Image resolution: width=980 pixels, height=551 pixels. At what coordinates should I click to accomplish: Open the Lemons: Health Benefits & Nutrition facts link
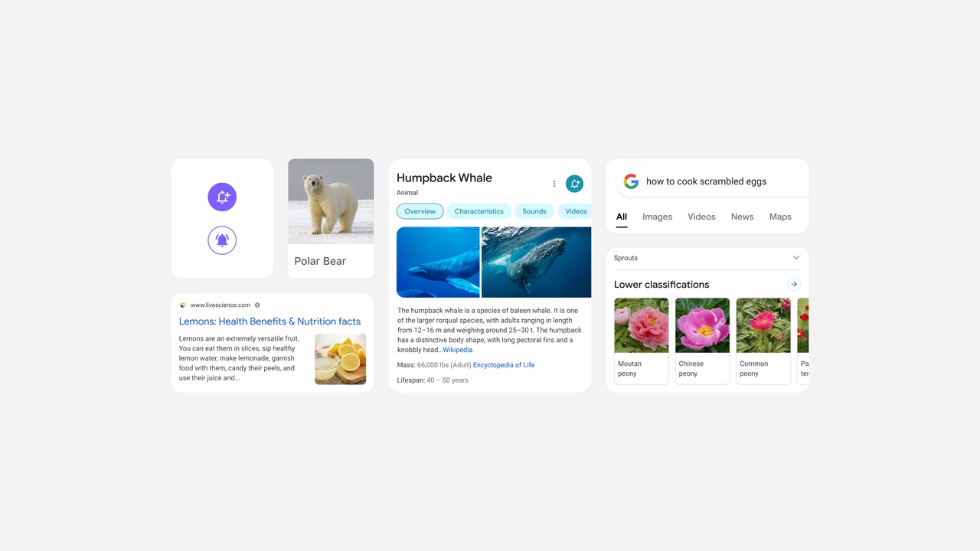[269, 321]
